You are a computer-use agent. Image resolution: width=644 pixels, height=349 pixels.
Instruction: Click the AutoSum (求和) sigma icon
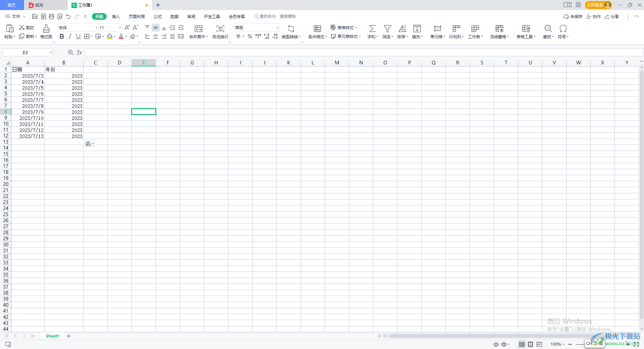pos(372,29)
